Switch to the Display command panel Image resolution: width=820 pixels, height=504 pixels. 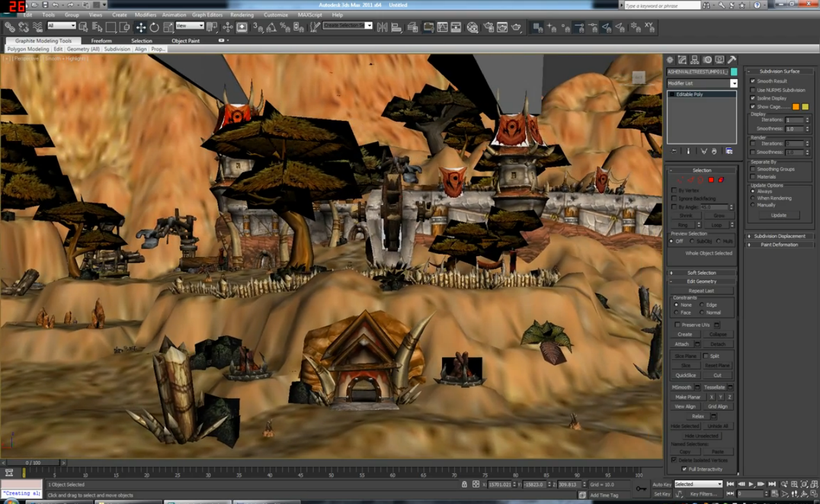[x=719, y=60]
